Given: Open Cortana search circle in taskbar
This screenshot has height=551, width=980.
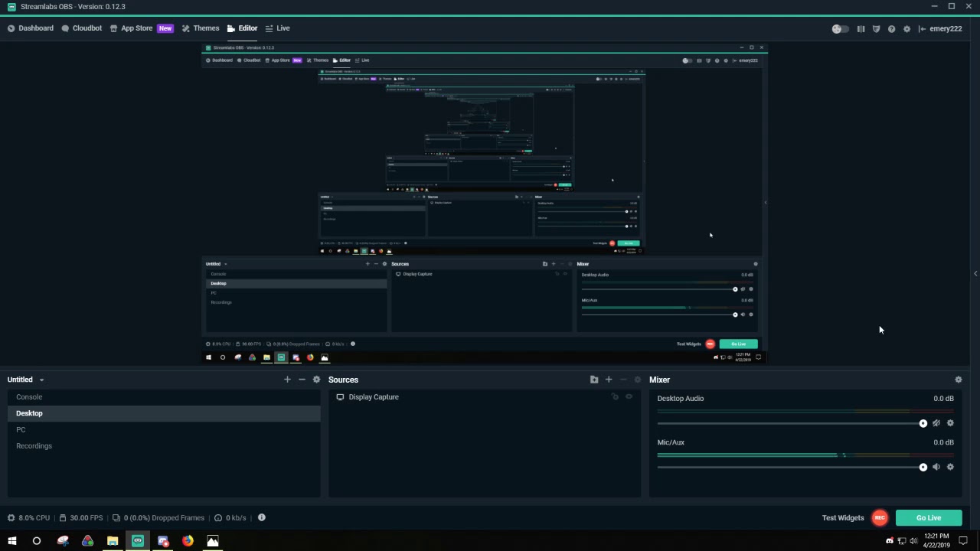Looking at the screenshot, I should coord(36,541).
